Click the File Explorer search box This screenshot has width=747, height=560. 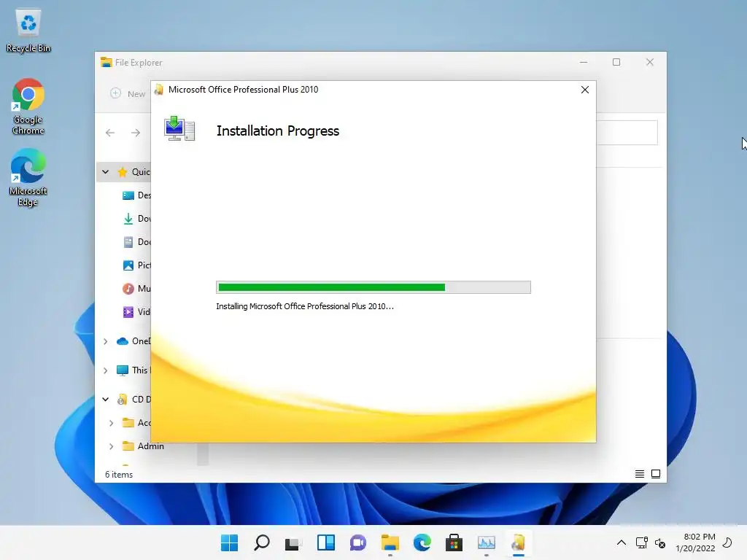(627, 133)
